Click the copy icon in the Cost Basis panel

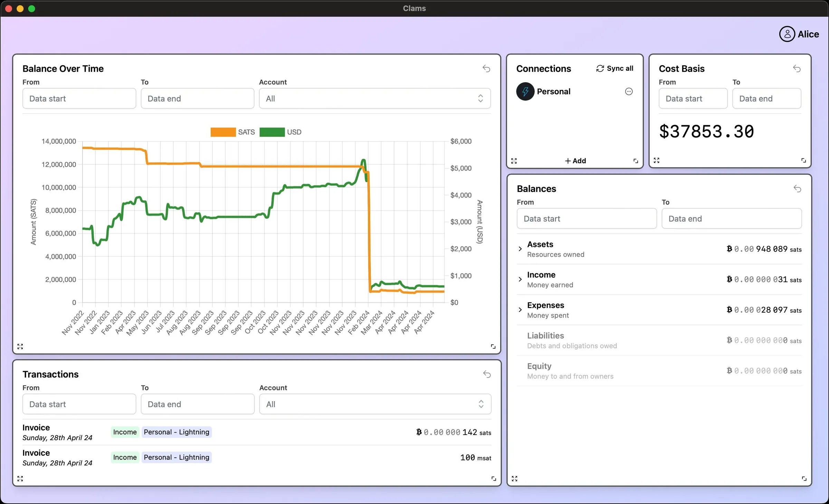pos(803,160)
